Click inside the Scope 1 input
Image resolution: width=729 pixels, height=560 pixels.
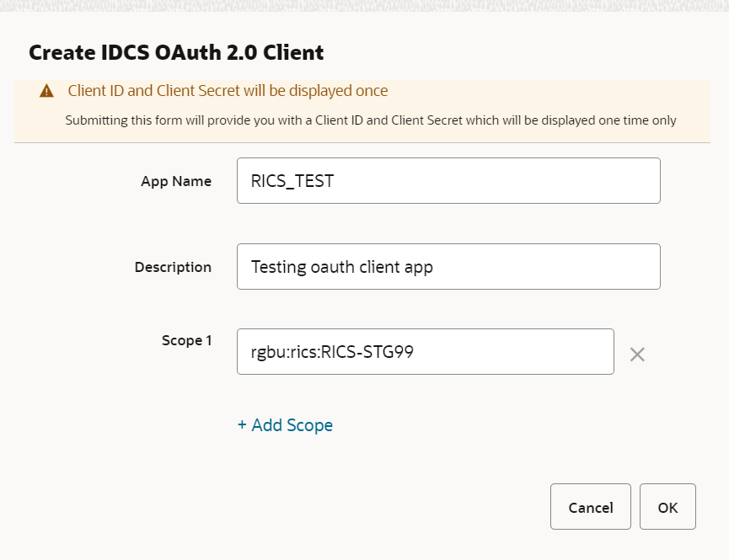coord(425,351)
